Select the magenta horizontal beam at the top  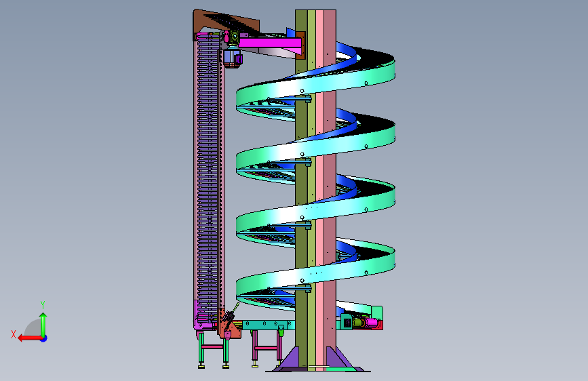(270, 43)
